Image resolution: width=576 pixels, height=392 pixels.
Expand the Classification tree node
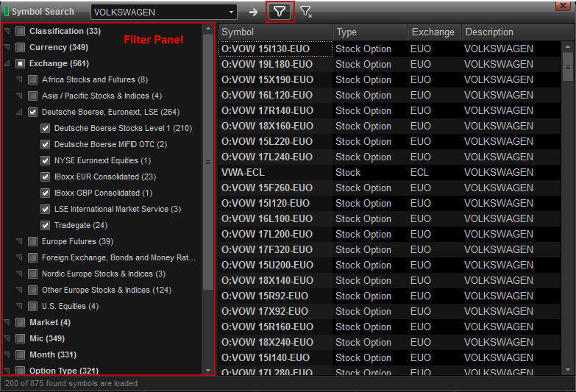[7, 31]
